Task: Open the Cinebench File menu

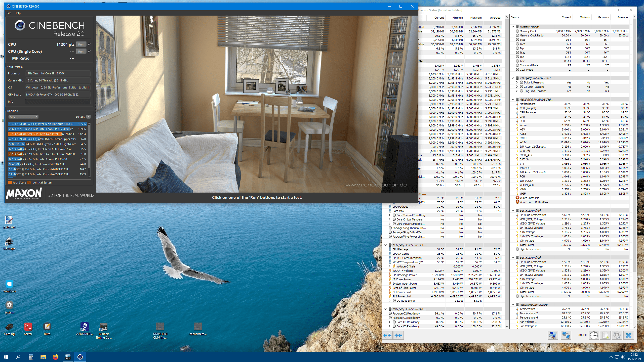Action: pos(9,13)
